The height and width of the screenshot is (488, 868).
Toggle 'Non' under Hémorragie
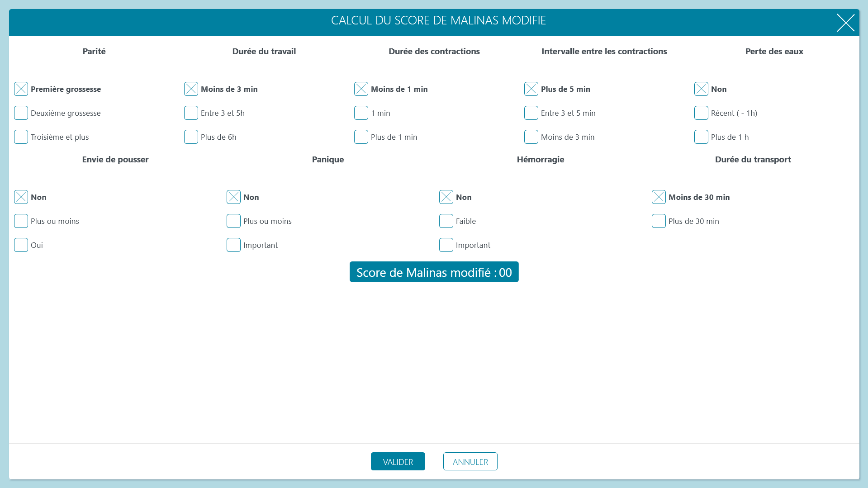pyautogui.click(x=446, y=197)
